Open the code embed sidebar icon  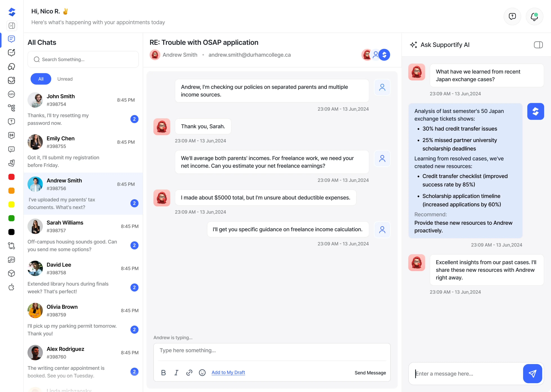point(11,94)
